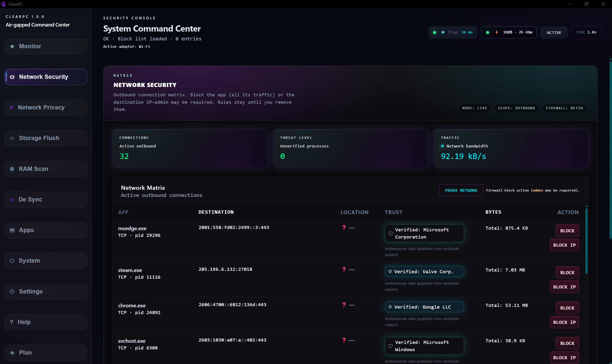Block IP for steam.exe connection
Screen dimensions: 612x364
tap(564, 287)
